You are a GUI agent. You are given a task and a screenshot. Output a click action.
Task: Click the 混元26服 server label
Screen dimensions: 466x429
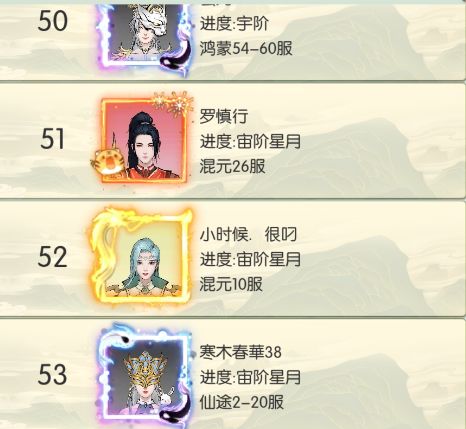point(232,166)
